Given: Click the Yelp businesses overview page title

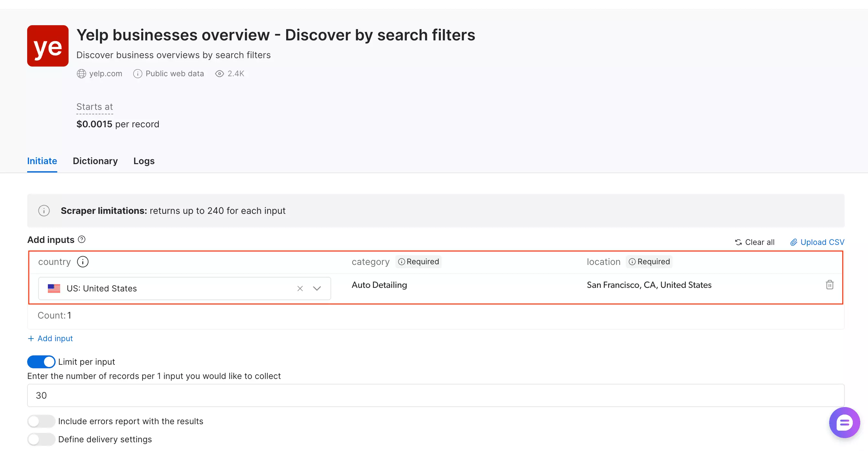Looking at the screenshot, I should point(276,35).
